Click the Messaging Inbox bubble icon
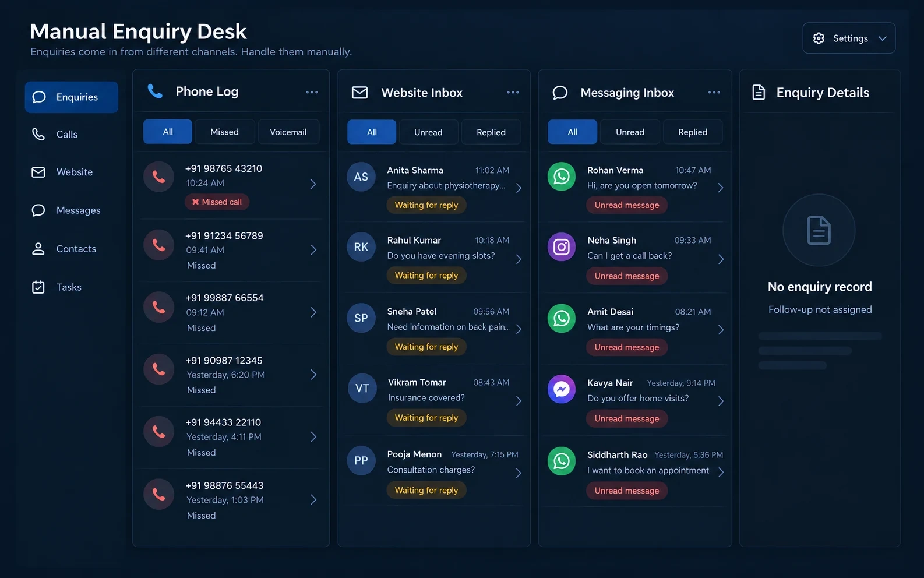This screenshot has width=924, height=578. coord(560,93)
